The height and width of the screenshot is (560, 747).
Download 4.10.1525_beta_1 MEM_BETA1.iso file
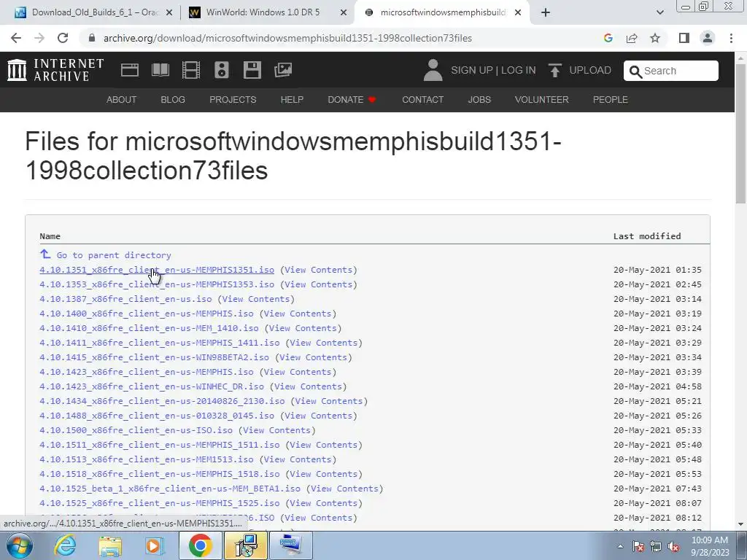pos(170,489)
